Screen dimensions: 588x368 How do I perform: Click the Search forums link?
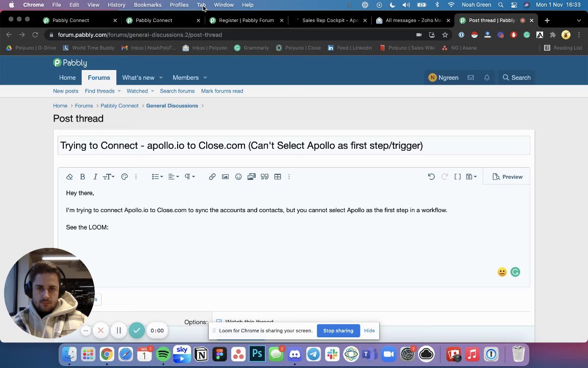tap(178, 91)
